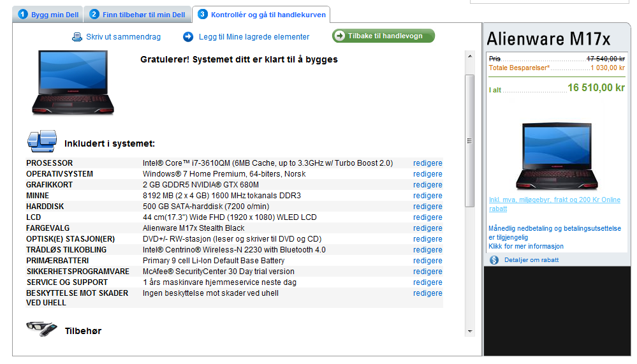Click the Intel Core i7-3610QM processor text
Screen dimensions: 637x364
click(268, 163)
